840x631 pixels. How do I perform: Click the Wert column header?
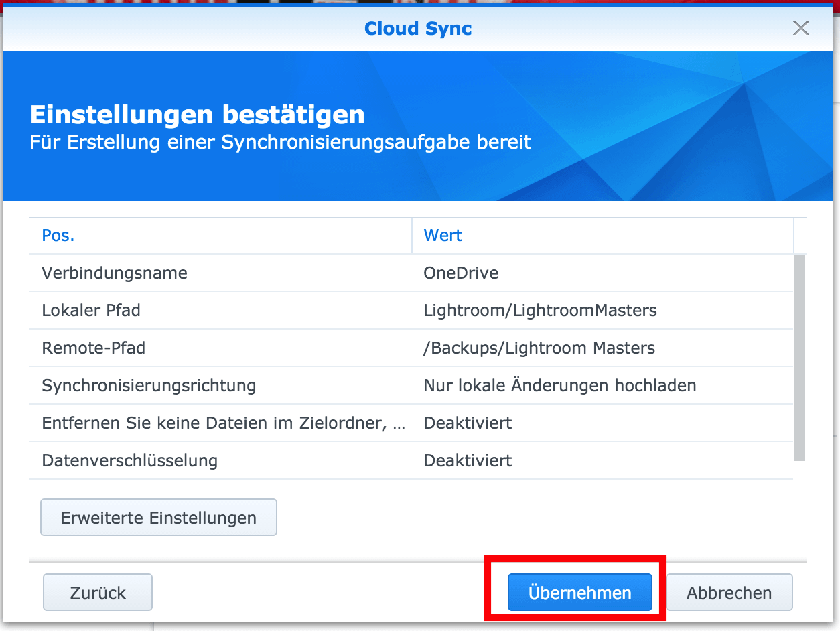(x=602, y=236)
